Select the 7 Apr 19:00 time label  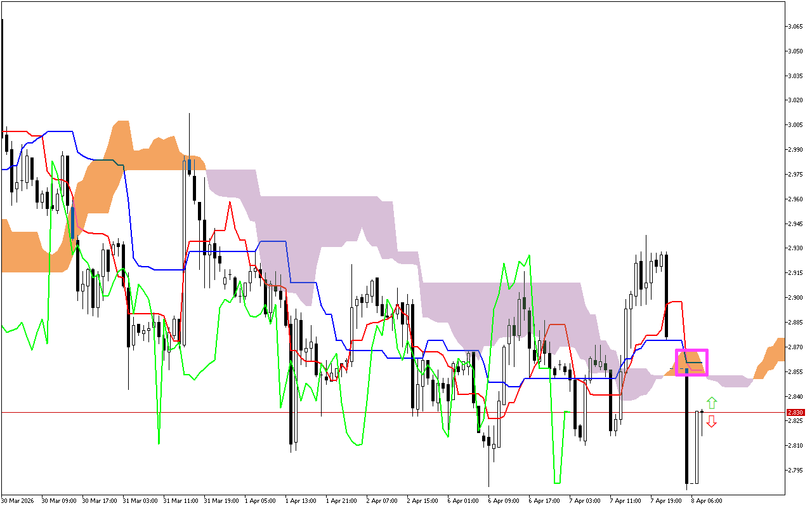tap(666, 500)
